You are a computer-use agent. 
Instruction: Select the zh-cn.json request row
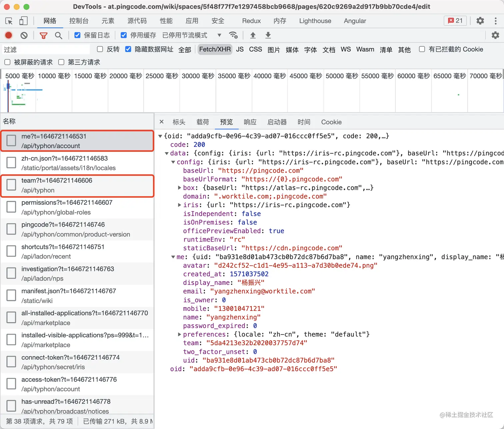click(77, 163)
